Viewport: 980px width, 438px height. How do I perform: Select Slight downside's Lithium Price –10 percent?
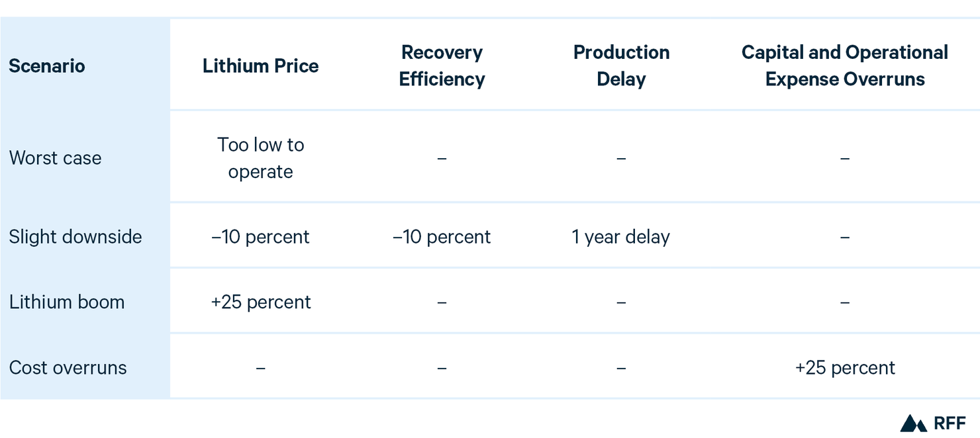(260, 237)
